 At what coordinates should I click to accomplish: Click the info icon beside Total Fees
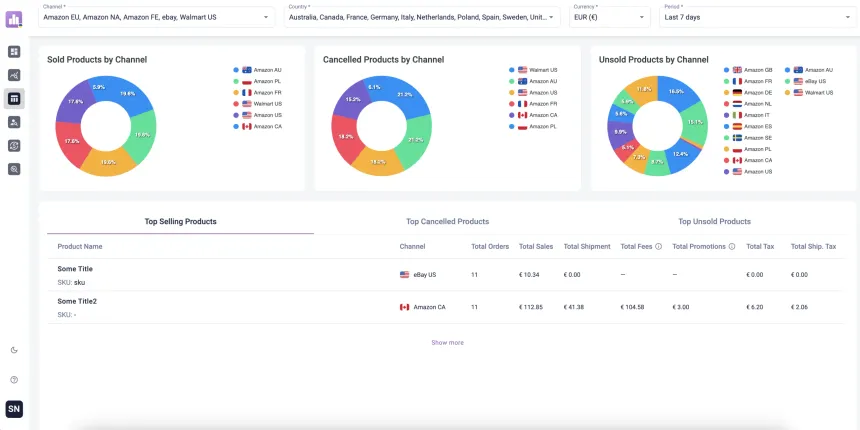coord(658,247)
